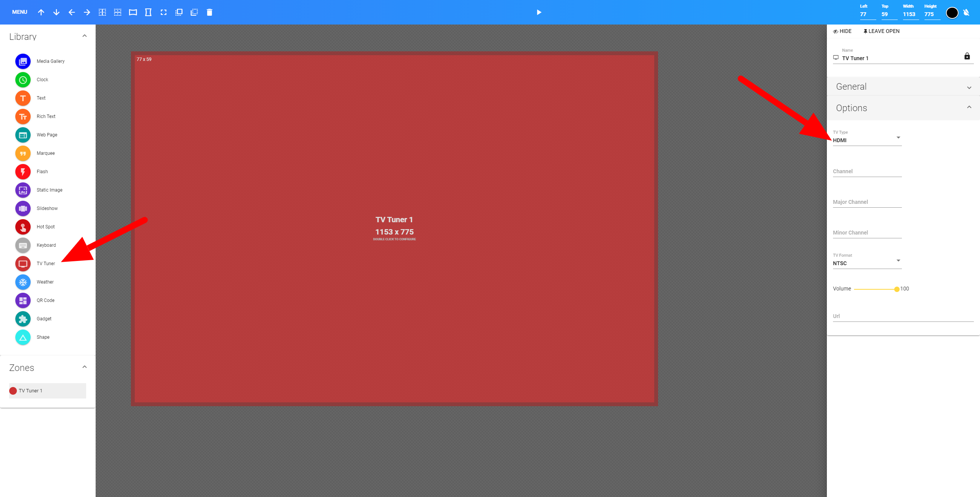Select the Hot Spot widget icon
The height and width of the screenshot is (497, 980).
coord(23,227)
